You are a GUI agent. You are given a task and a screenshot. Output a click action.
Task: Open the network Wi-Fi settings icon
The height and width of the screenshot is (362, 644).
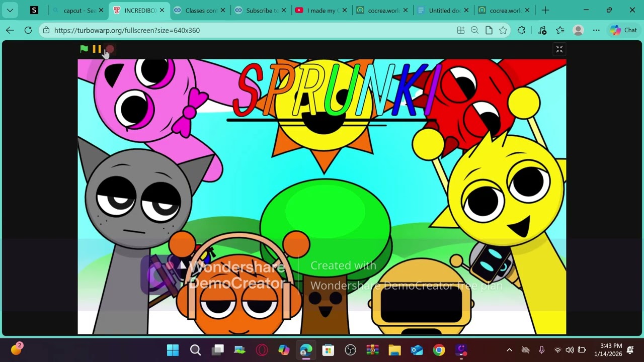click(557, 350)
